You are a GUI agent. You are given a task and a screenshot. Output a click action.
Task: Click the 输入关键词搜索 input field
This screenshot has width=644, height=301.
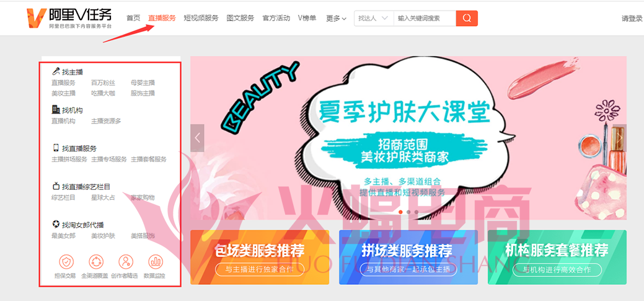click(x=425, y=19)
